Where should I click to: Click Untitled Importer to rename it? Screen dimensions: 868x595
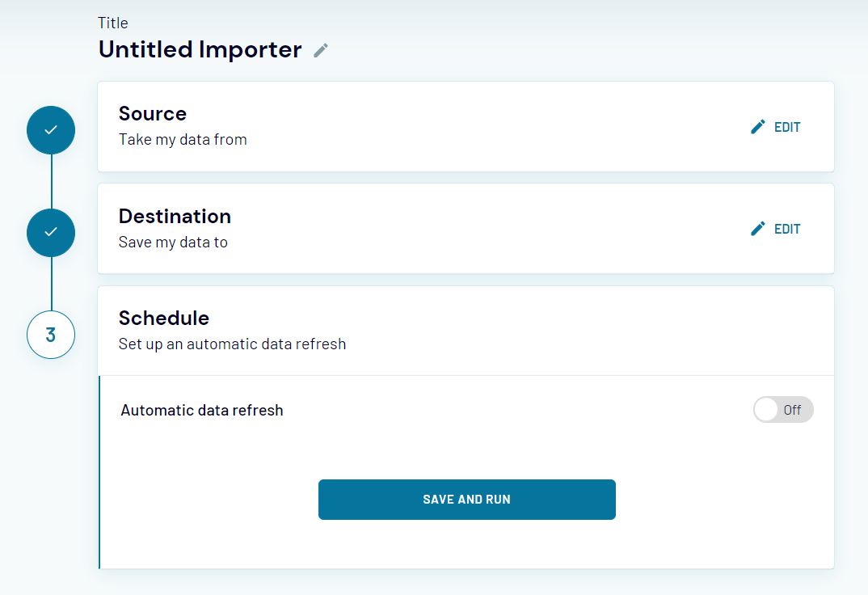199,49
